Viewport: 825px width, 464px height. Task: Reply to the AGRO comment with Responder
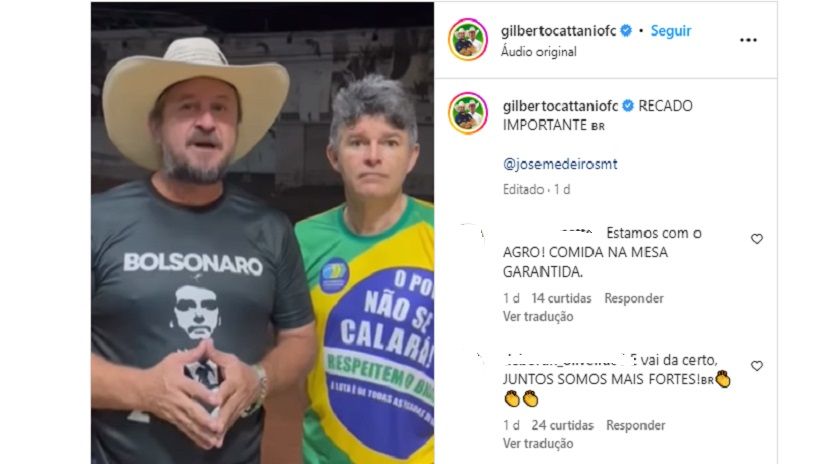[633, 298]
